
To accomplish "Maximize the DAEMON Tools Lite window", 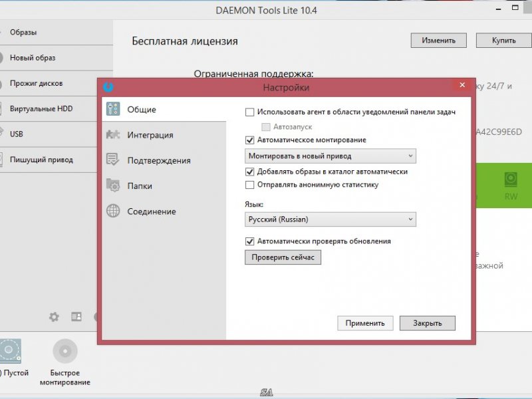I will pos(515,7).
